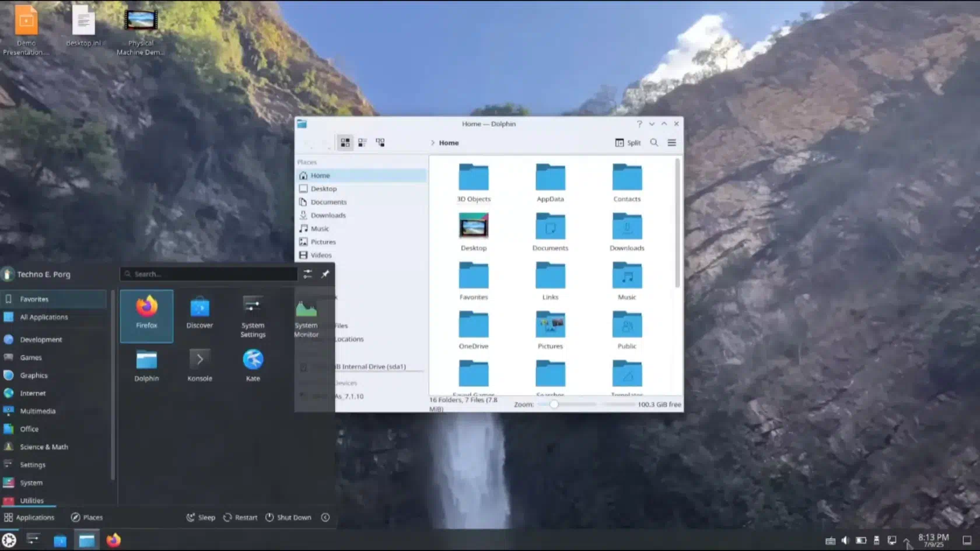Viewport: 980px width, 551px height.
Task: Launch Discover from Favorites
Action: (x=199, y=316)
